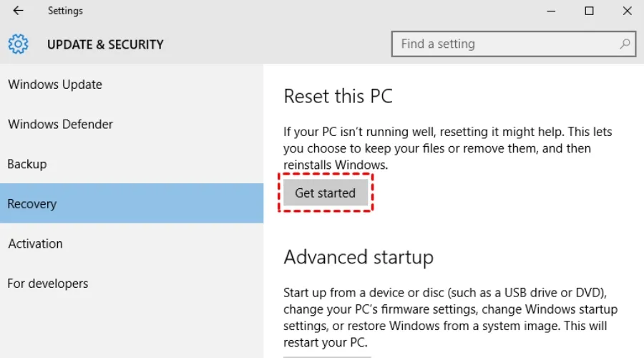Open the Activation section
Image resolution: width=644 pixels, height=358 pixels.
click(35, 243)
